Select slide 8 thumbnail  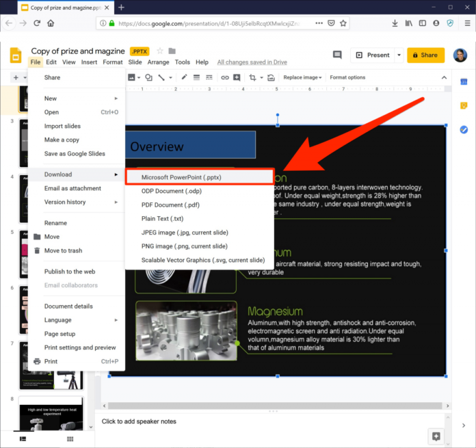(51, 414)
